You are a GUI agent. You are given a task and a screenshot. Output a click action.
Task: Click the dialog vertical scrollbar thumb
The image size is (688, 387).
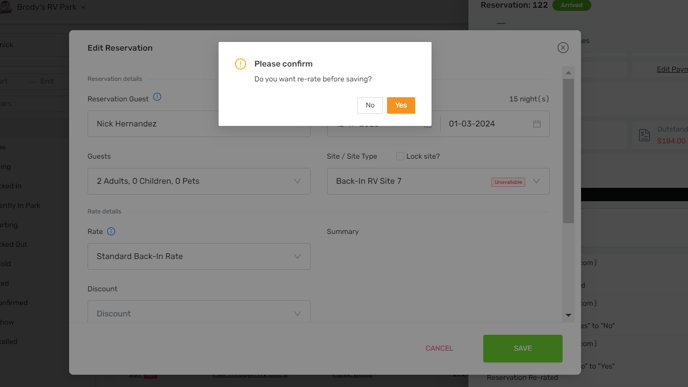[x=568, y=151]
